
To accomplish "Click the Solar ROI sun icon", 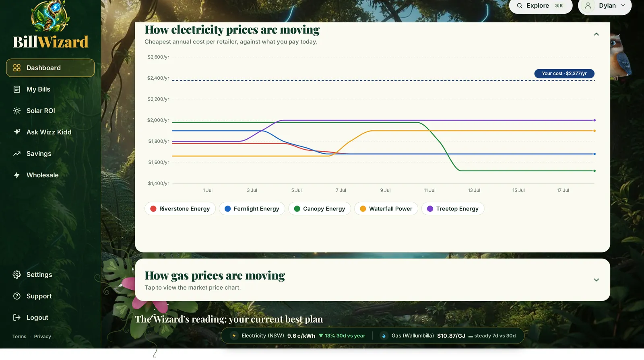I will coord(17,111).
